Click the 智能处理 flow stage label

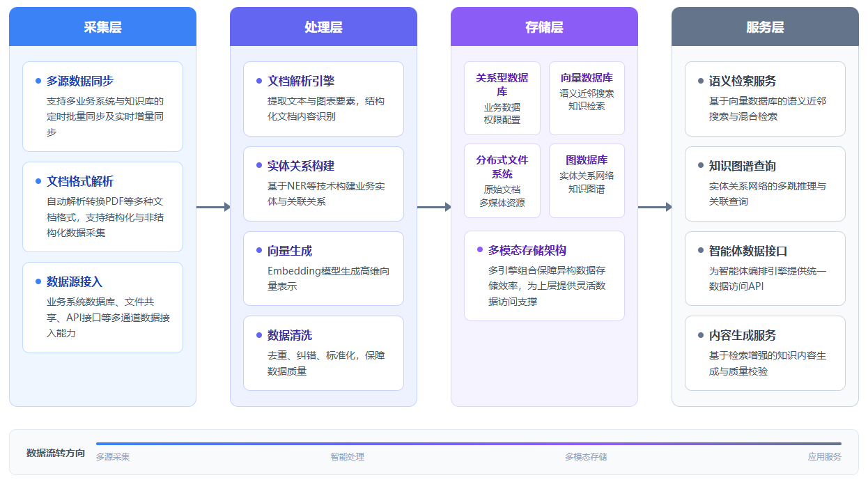348,457
